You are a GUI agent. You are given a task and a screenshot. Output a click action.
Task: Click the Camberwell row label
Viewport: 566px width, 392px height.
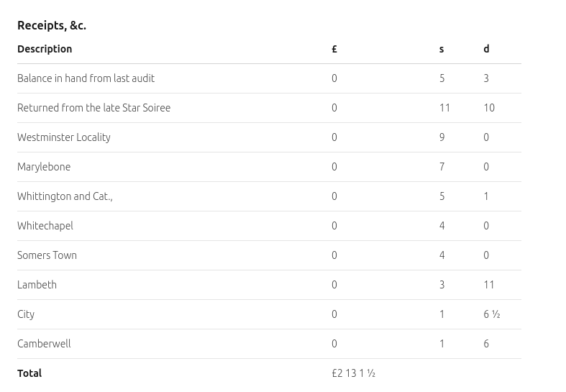tap(44, 344)
